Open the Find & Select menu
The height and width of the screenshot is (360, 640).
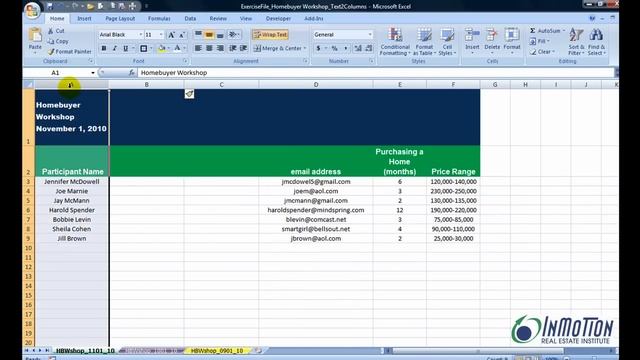pos(596,42)
